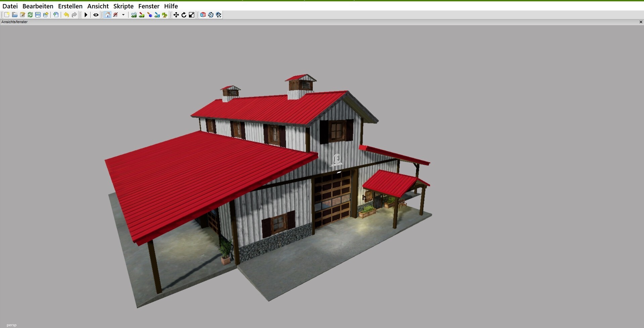This screenshot has height=328, width=644.
Task: Open the Ansicht menu
Action: 98,6
